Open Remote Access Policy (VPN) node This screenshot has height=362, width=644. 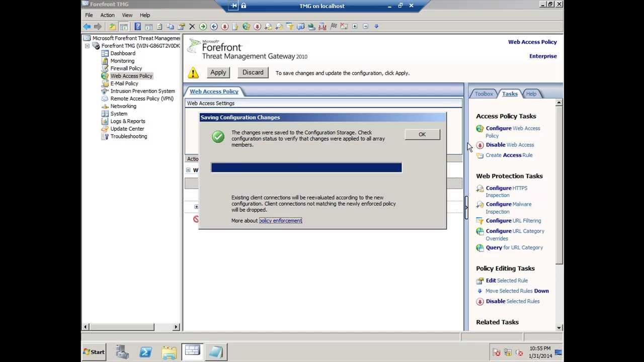[142, 99]
